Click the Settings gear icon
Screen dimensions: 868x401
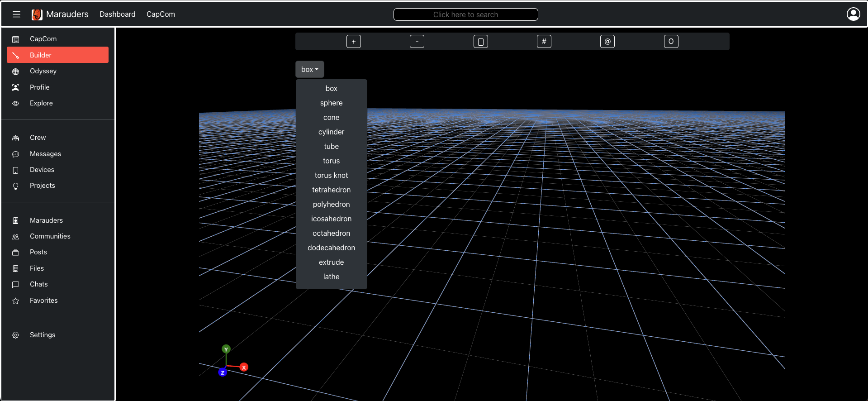pyautogui.click(x=16, y=335)
